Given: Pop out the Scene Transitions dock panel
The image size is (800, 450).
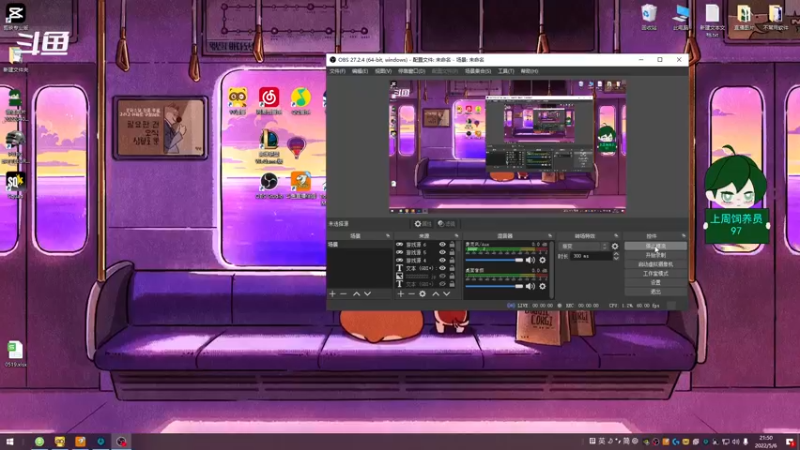Looking at the screenshot, I should coord(616,236).
